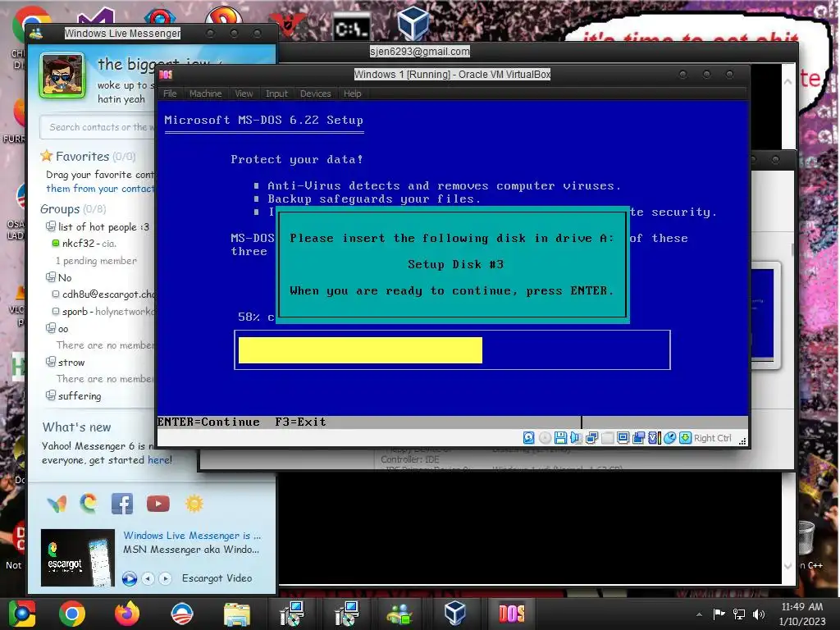This screenshot has width=840, height=630.
Task: Collapse the Groups section header
Action: pos(73,209)
